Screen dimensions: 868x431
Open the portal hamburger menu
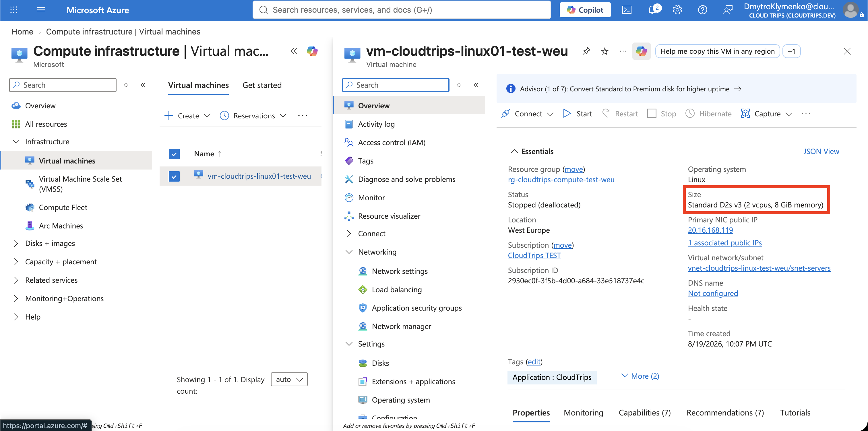pos(41,10)
